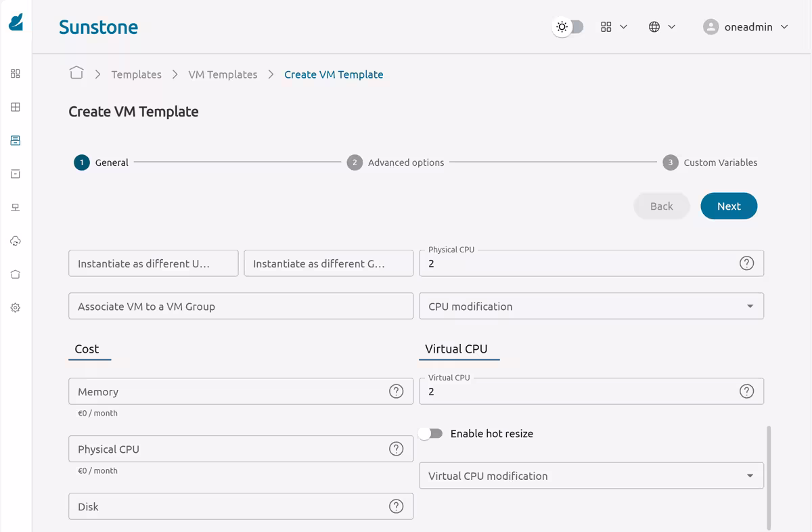Click the Create VM Template page heading

(133, 112)
